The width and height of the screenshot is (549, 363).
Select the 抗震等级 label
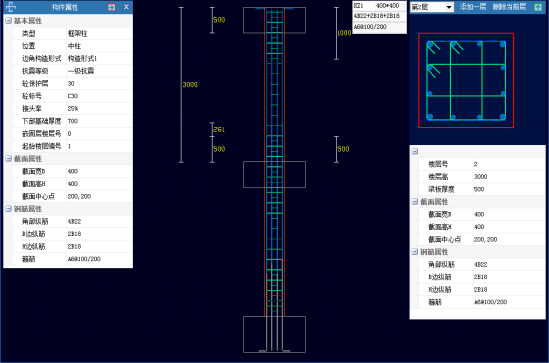coord(35,71)
